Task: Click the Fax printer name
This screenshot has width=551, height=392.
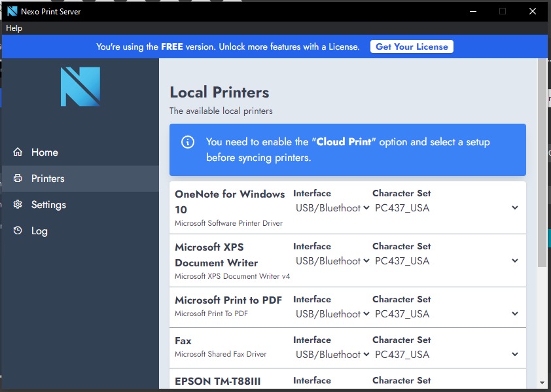Action: pos(183,341)
